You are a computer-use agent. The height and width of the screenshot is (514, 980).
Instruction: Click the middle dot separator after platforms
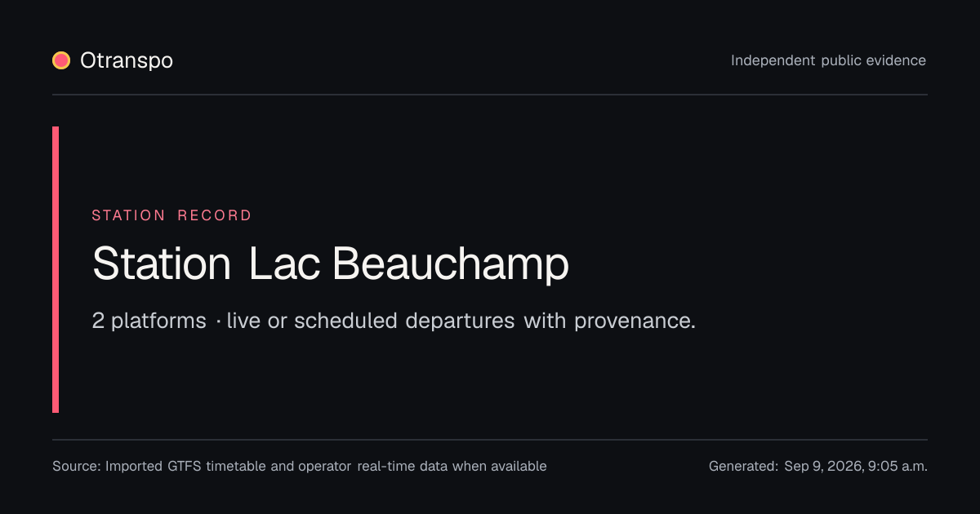pyautogui.click(x=218, y=322)
